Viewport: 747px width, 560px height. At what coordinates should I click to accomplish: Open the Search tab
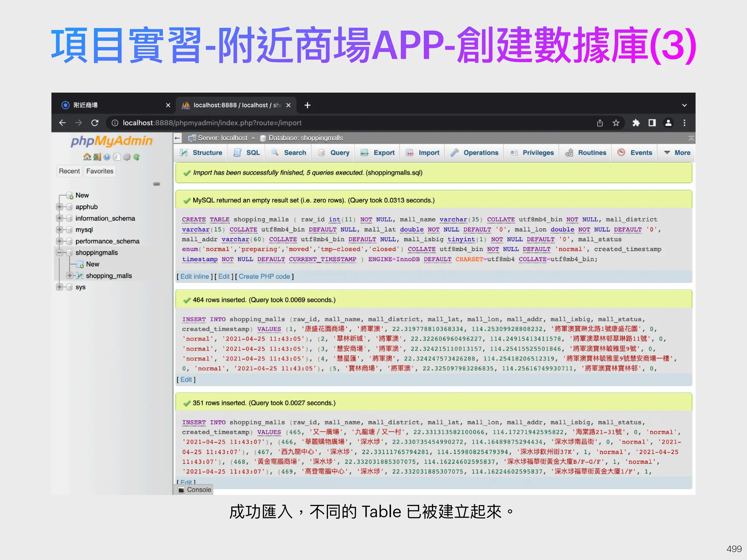[289, 153]
